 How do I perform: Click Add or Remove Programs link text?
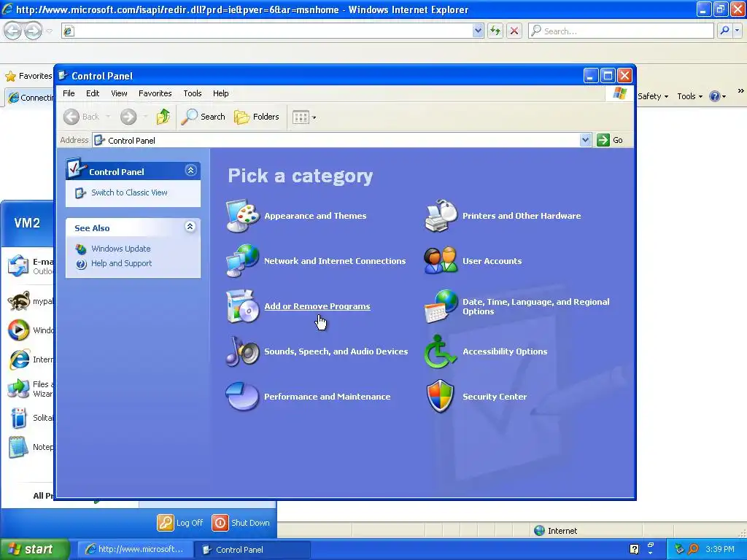317,306
